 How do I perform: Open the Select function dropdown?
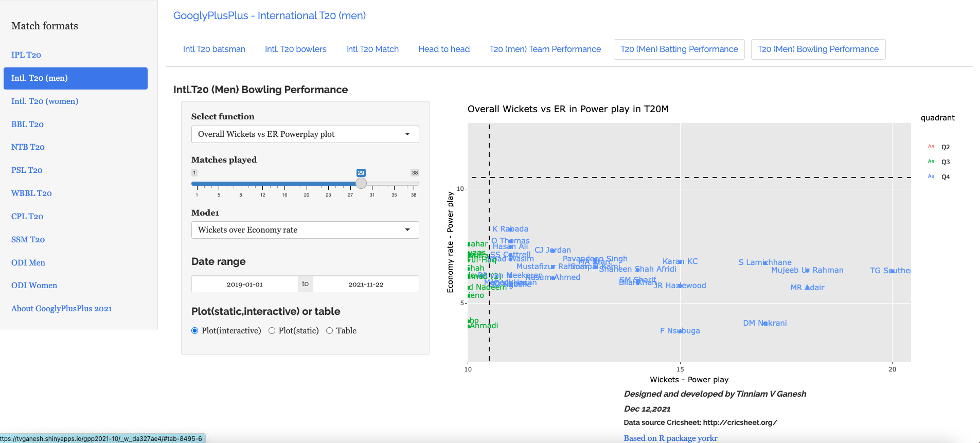pos(305,134)
